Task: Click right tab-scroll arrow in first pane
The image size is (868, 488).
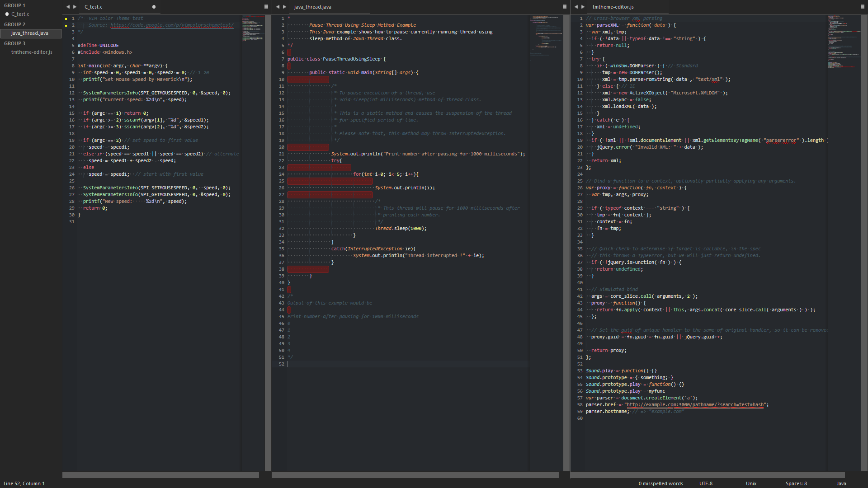Action: pos(75,7)
